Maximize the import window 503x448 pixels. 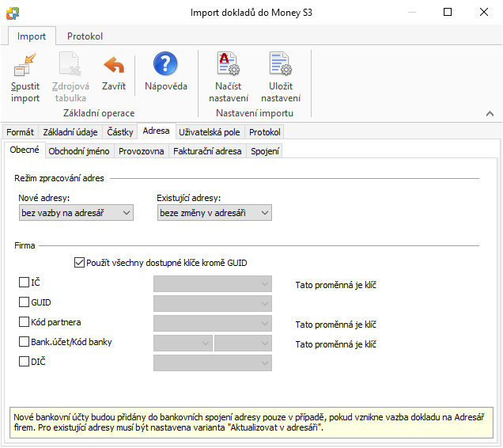448,12
